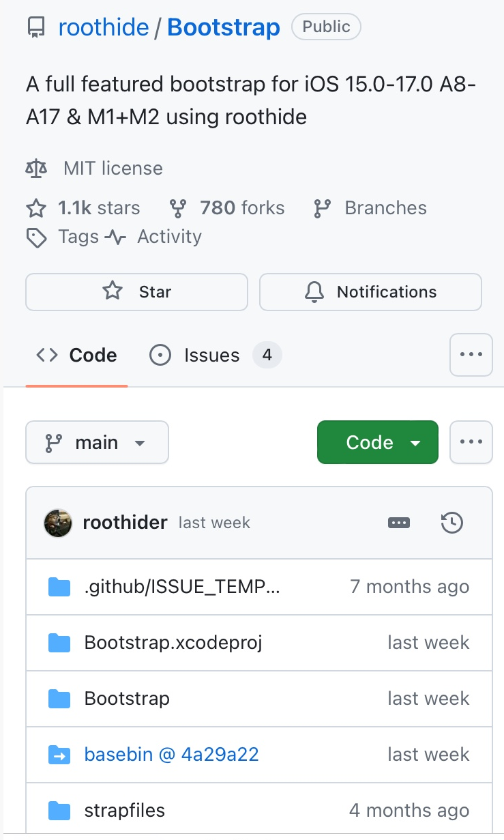Open the MIT license link
Viewport: 504px width, 840px height.
[113, 169]
